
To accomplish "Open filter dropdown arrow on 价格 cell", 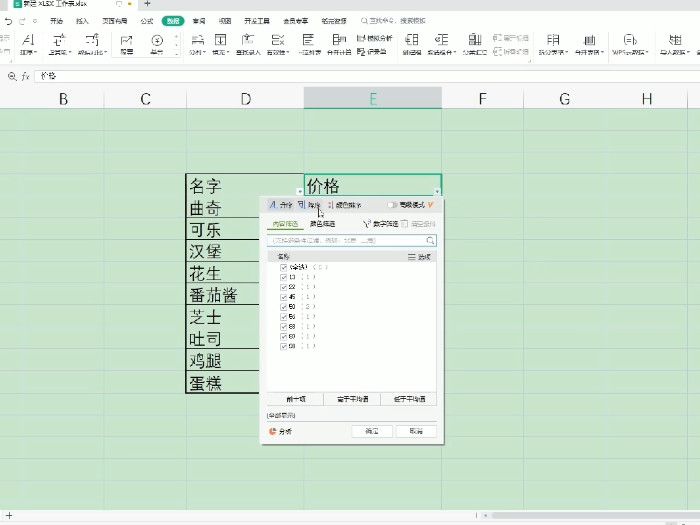I will (437, 192).
